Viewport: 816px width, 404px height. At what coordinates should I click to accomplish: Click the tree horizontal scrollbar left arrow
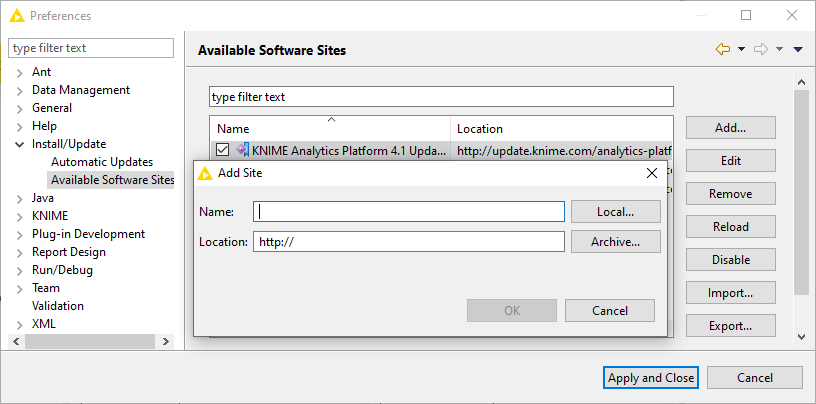click(x=16, y=342)
